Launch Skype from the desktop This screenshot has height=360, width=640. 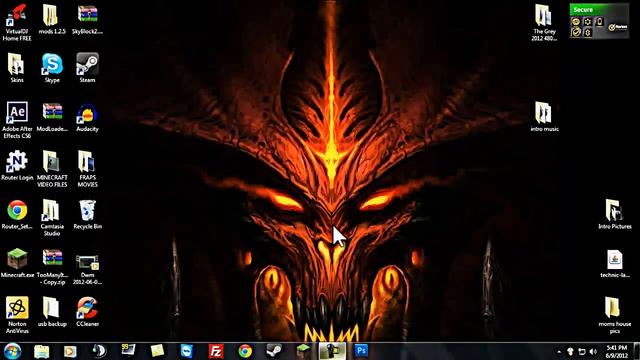click(52, 68)
